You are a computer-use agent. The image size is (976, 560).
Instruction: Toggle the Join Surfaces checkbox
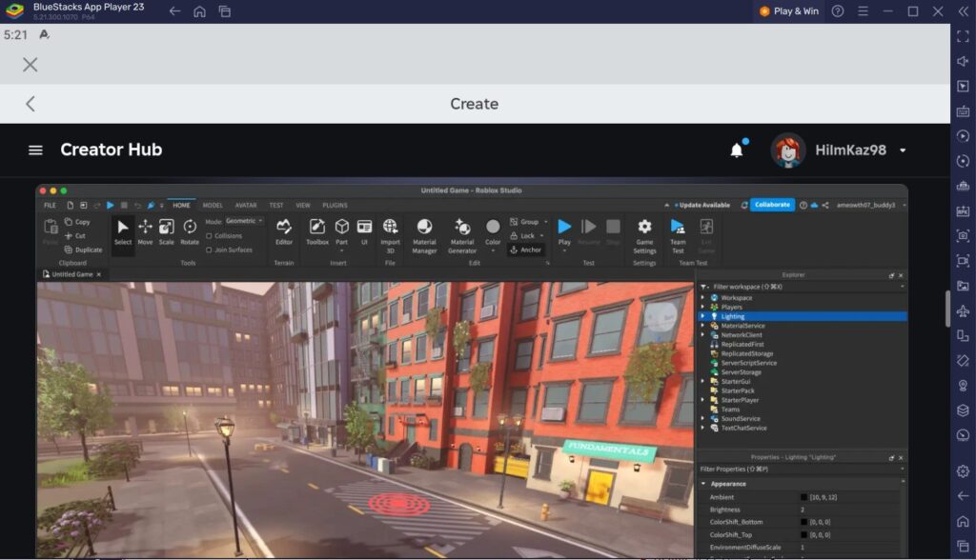(209, 250)
